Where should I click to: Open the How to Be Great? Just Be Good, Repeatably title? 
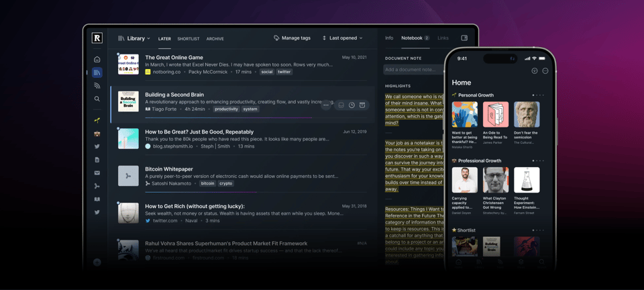tap(199, 132)
